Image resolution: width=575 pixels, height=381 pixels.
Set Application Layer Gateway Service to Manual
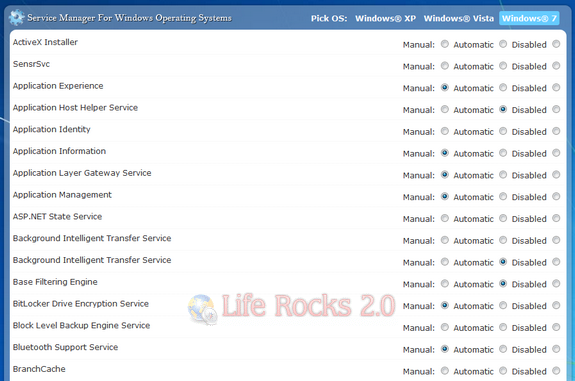445,175
